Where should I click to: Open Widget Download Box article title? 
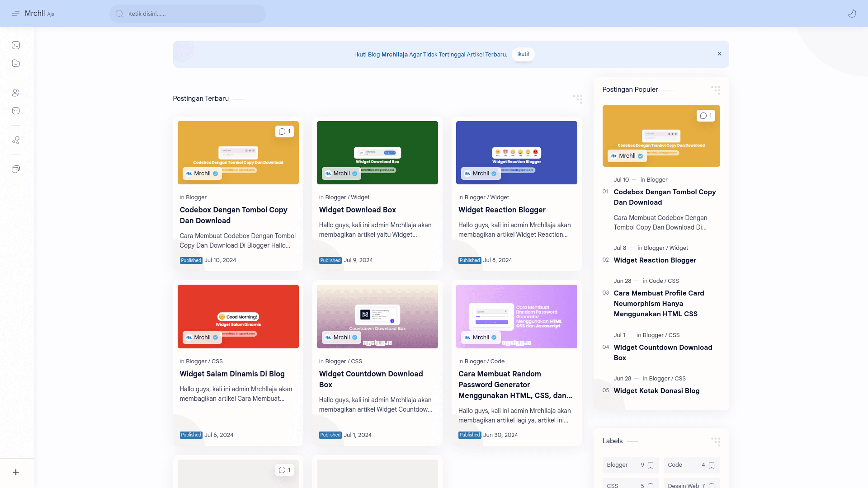click(x=357, y=210)
